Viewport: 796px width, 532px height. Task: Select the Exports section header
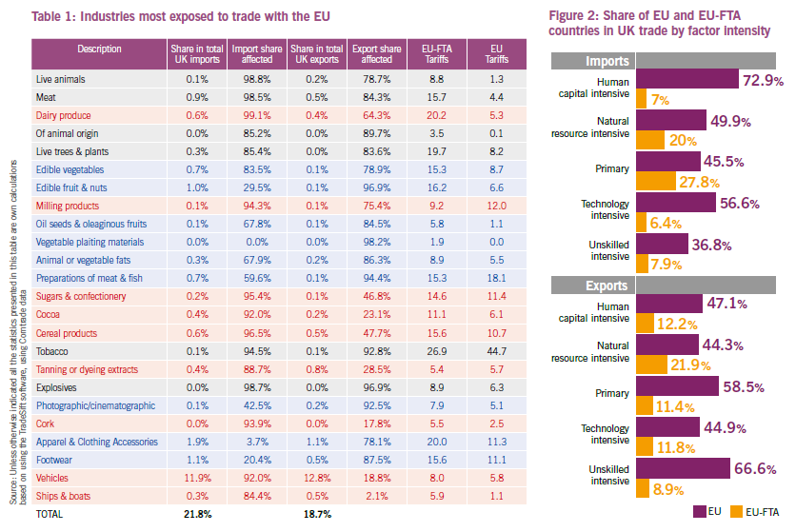pos(593,285)
